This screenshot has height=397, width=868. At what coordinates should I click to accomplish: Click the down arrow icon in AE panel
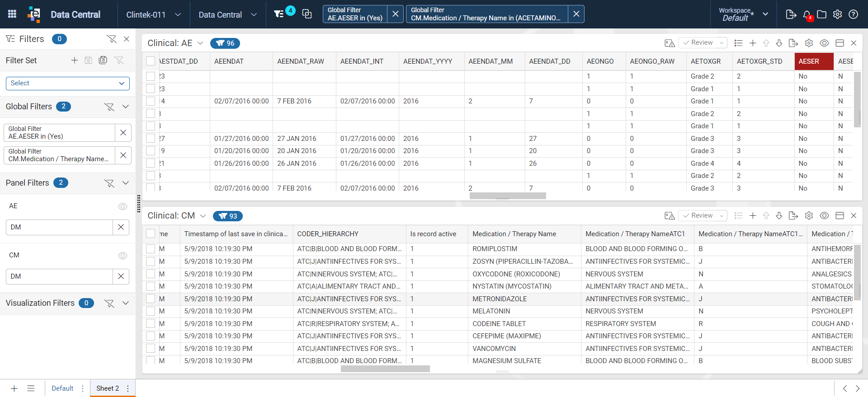point(779,43)
